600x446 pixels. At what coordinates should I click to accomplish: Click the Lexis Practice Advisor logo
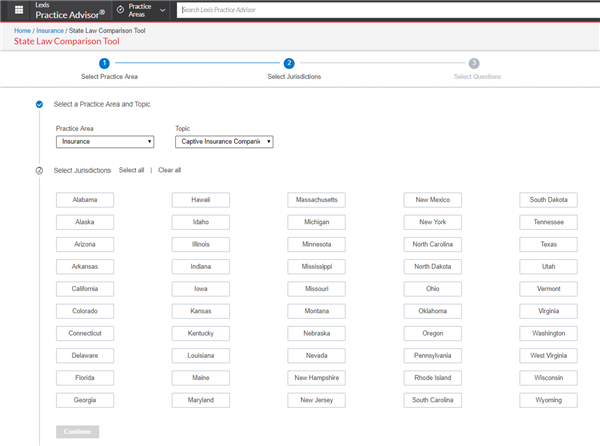(x=70, y=10)
